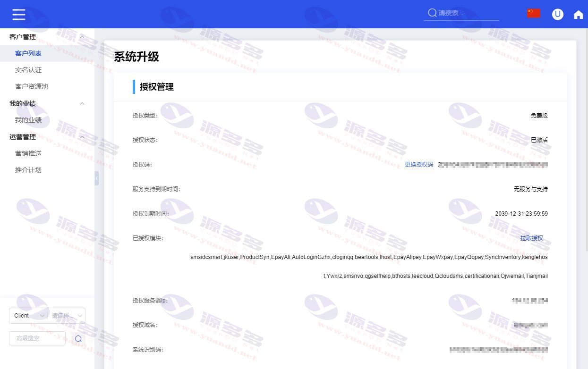Click into the 高级搜索 input field

(37, 338)
